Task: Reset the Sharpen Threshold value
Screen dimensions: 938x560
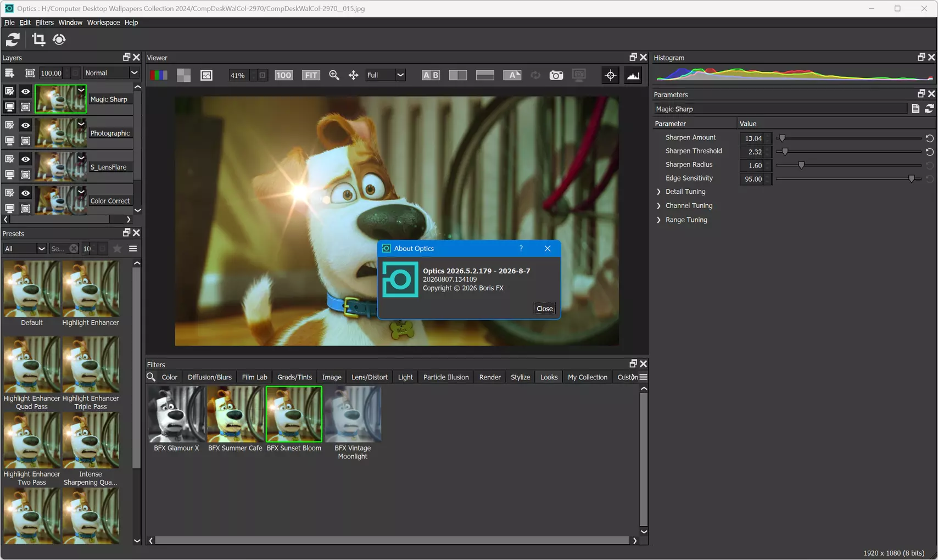Action: pyautogui.click(x=930, y=152)
